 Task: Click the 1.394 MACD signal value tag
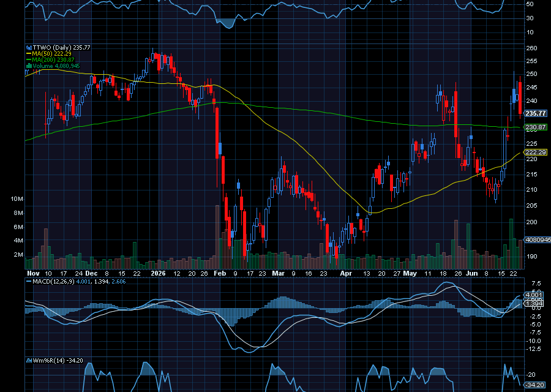coord(534,303)
